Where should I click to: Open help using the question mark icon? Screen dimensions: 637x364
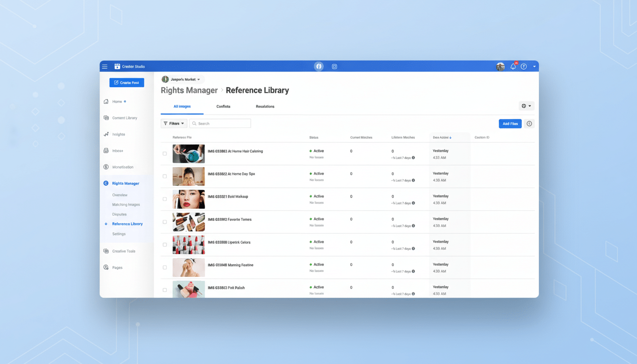tap(524, 66)
